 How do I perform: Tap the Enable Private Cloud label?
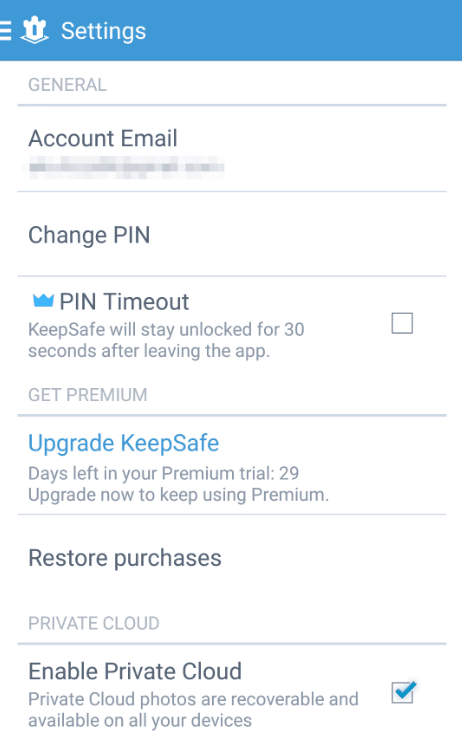click(x=135, y=671)
